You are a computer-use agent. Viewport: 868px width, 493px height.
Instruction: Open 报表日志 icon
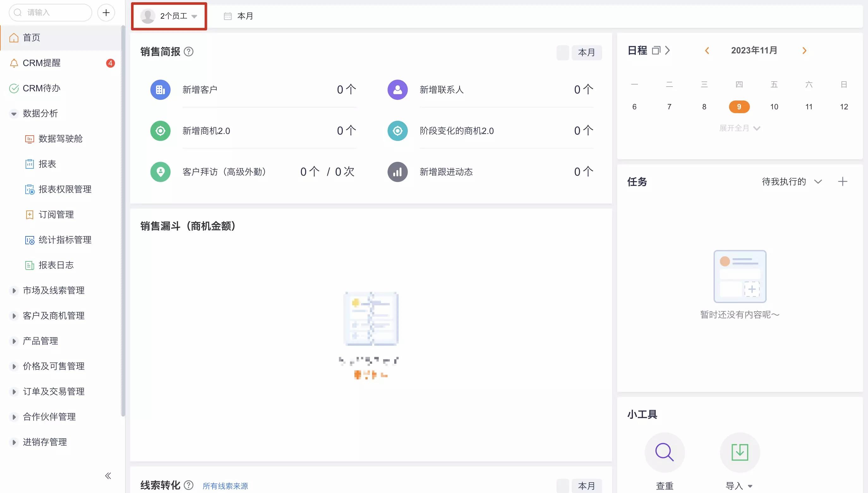30,265
